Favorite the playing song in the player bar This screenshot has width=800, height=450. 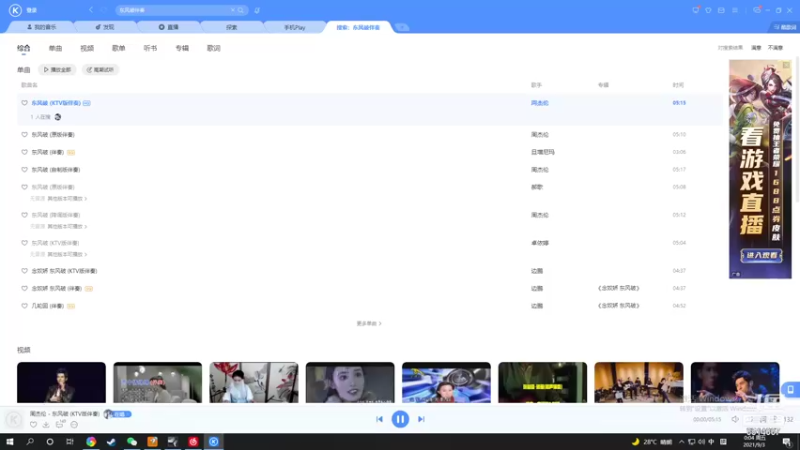[33, 424]
